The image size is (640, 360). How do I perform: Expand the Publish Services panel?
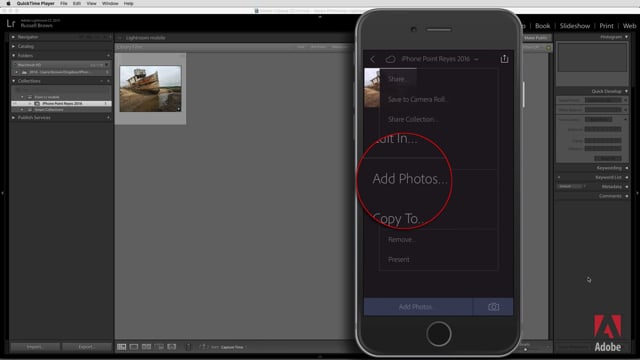point(13,118)
